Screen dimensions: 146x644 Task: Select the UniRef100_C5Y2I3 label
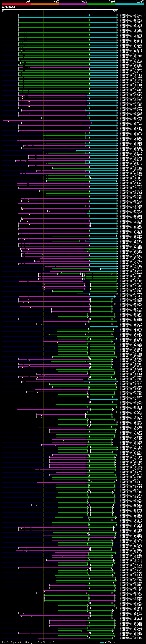pos(131,268)
